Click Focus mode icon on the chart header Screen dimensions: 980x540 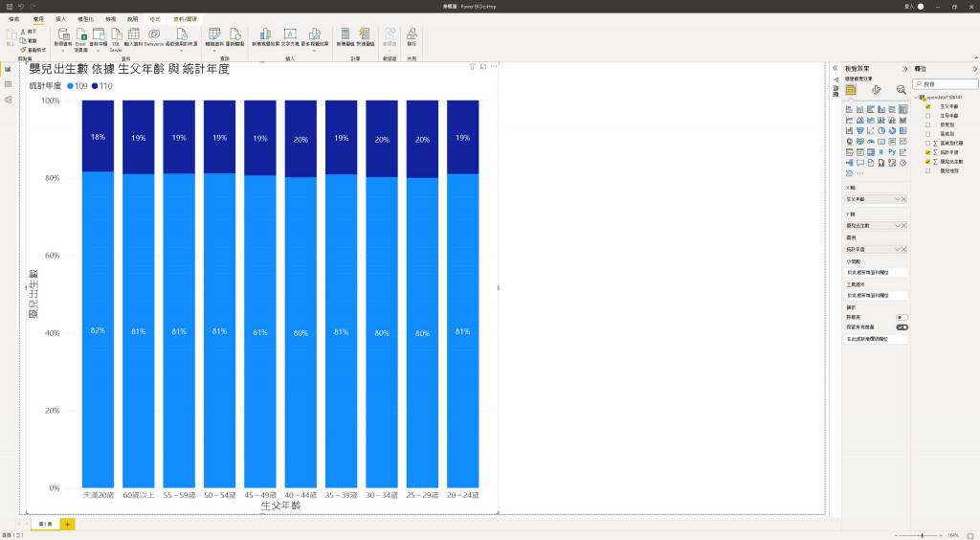click(483, 67)
